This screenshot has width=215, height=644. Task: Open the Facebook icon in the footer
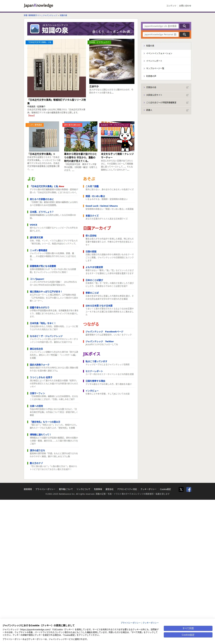(x=189, y=489)
